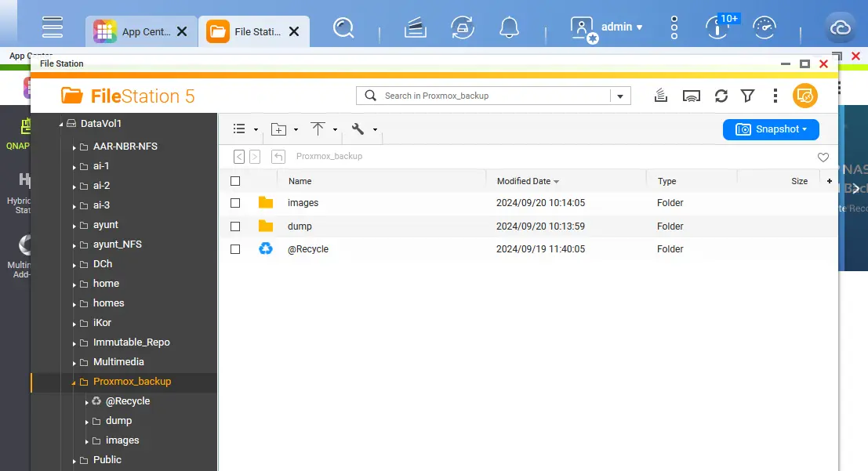Click the create folder icon

(278, 129)
